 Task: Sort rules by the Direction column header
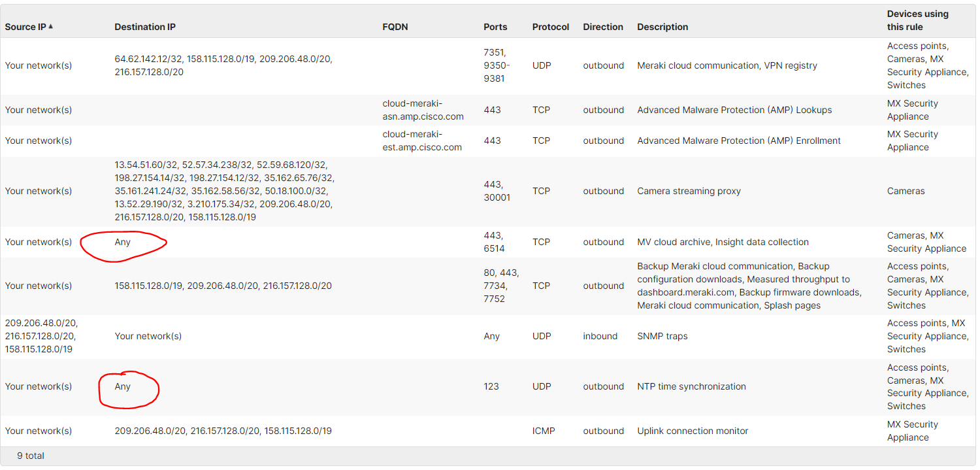602,27
